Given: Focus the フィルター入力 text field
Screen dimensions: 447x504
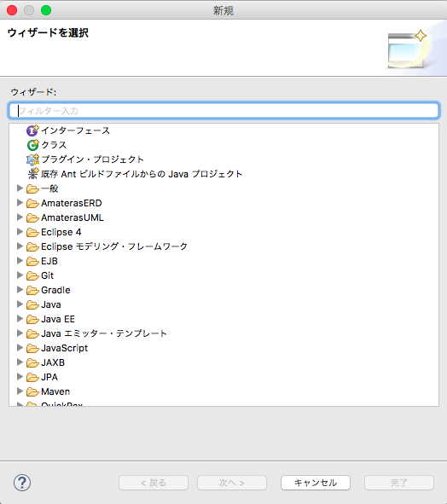Looking at the screenshot, I should (223, 111).
